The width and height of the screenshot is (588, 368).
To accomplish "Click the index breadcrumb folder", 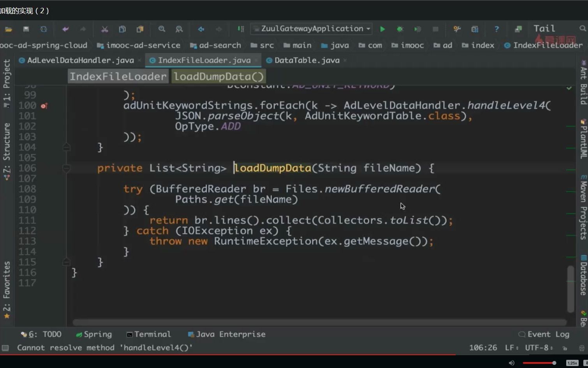I will point(478,46).
